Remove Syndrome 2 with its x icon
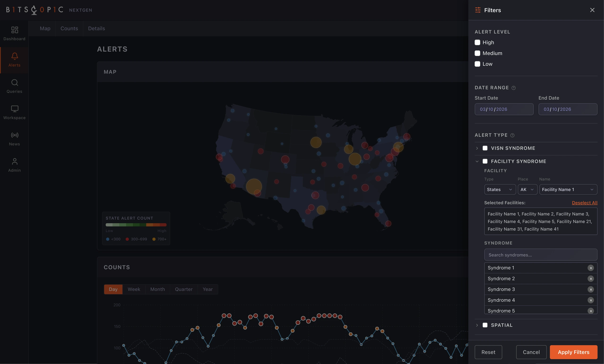604x364 pixels. [591, 279]
